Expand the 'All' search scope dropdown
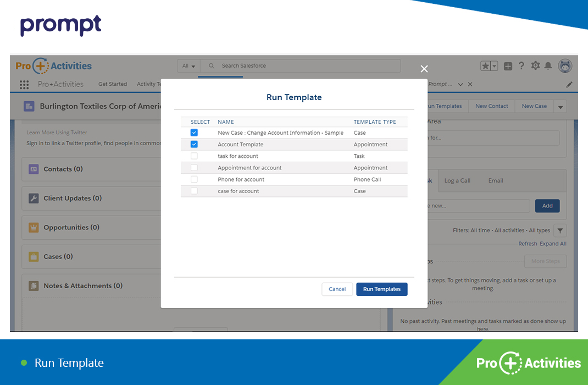The image size is (588, 385). coord(188,66)
